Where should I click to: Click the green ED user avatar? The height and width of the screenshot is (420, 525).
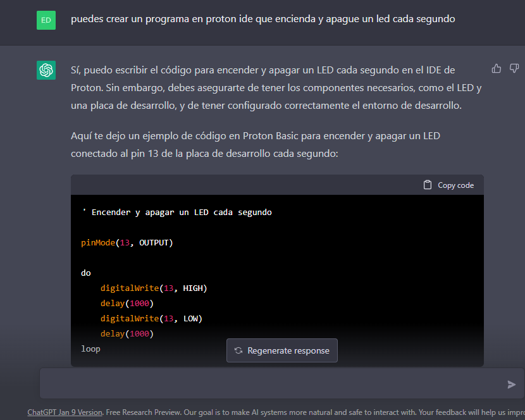[x=46, y=20]
